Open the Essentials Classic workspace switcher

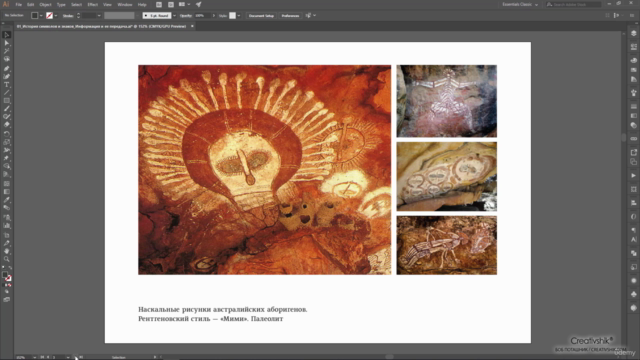tap(520, 4)
